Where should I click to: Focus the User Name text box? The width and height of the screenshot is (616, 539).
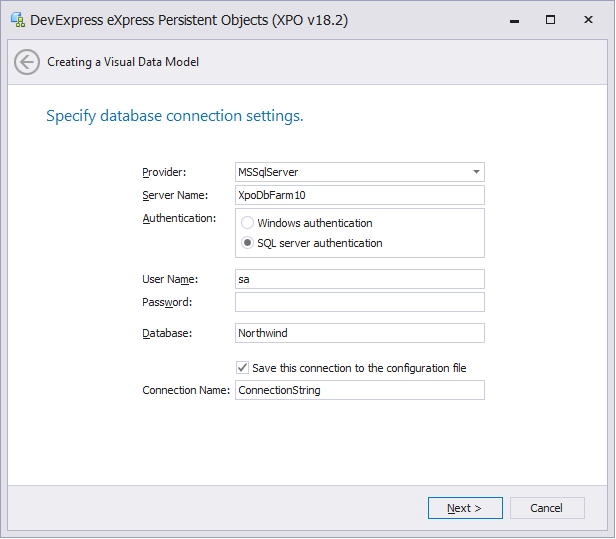[x=359, y=279]
